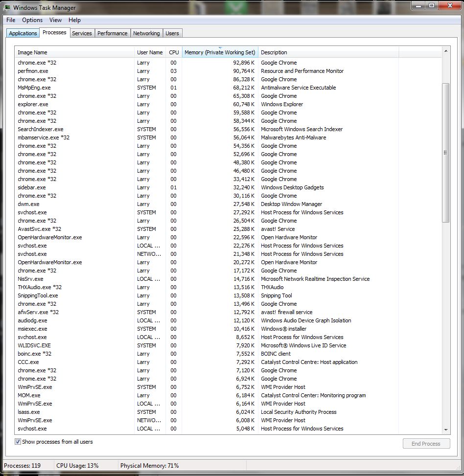This screenshot has height=476, width=464.
Task: Toggle 'Show processes from all users' checkbox
Action: point(18,442)
